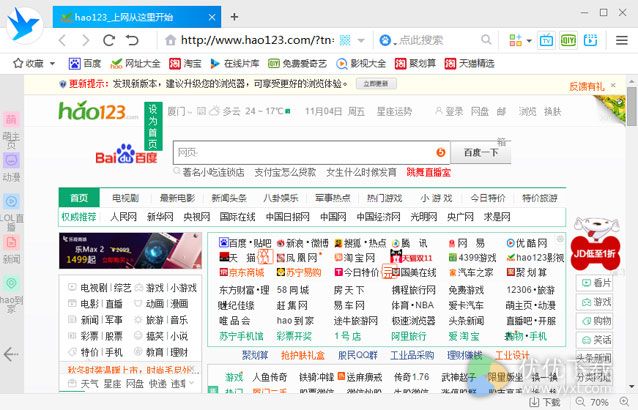Image resolution: width=638 pixels, height=410 pixels.
Task: Open the 人民网 link
Action: 123,217
